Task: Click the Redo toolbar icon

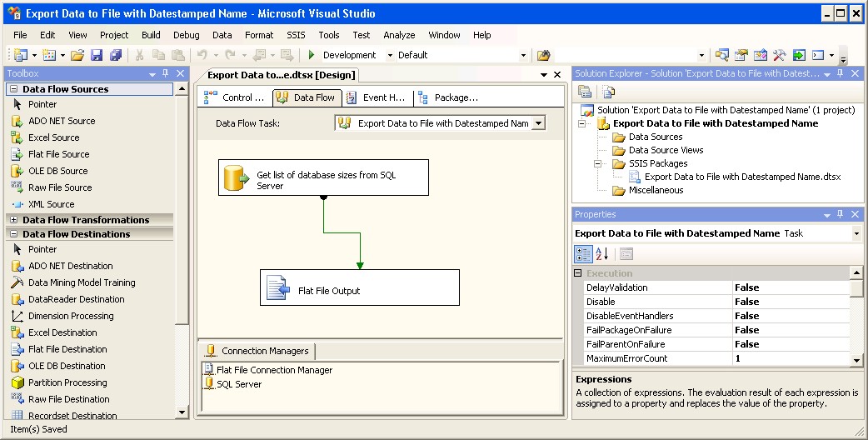Action: pyautogui.click(x=230, y=55)
